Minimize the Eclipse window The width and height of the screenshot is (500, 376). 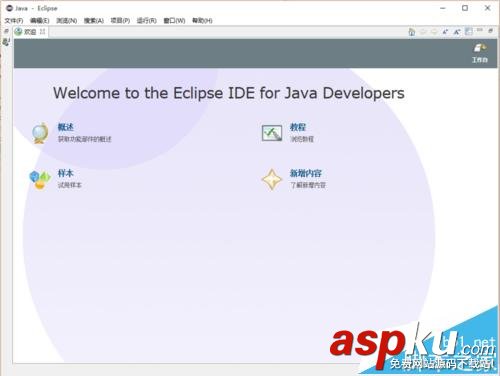pyautogui.click(x=443, y=8)
